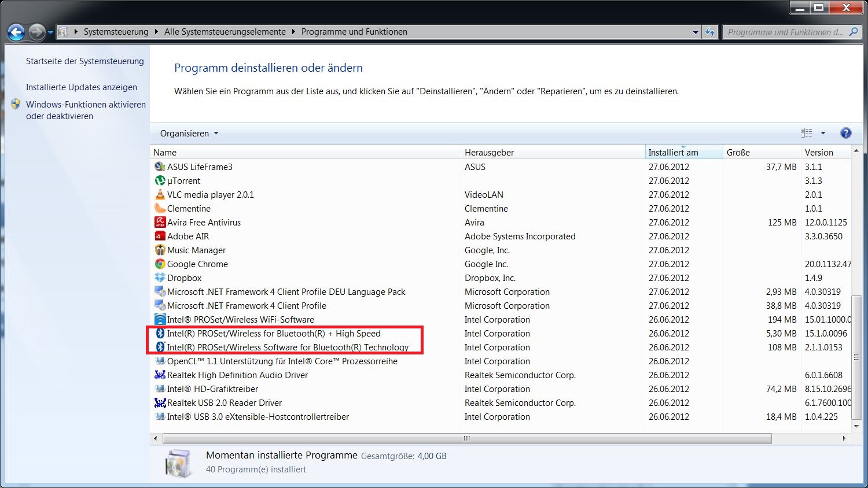Click version 12.0.0.1125 cell
The image size is (868, 488).
826,222
